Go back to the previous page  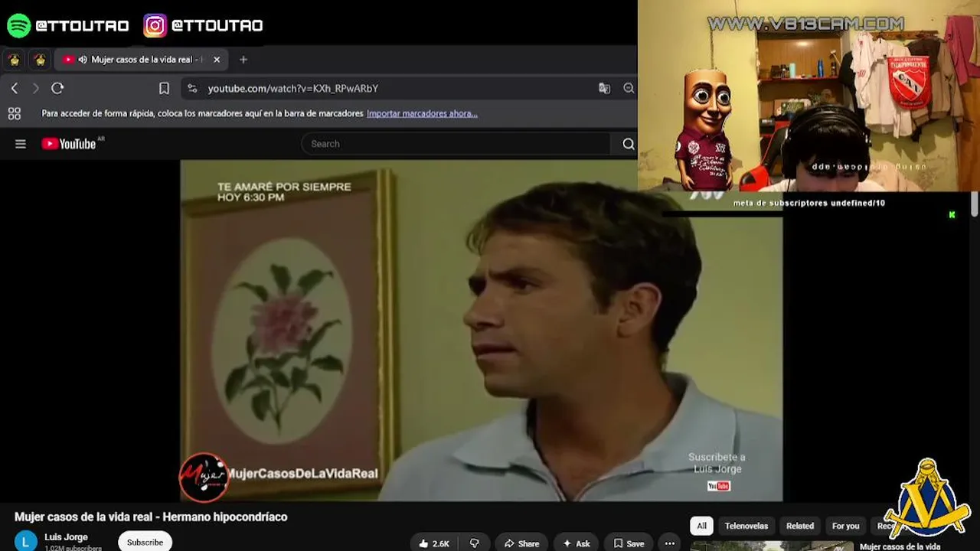click(15, 89)
